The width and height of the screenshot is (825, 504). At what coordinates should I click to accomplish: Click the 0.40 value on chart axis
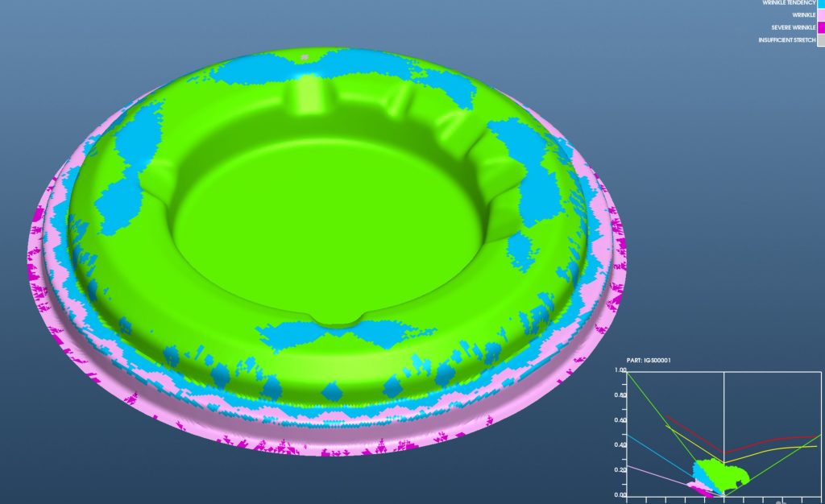(620, 445)
